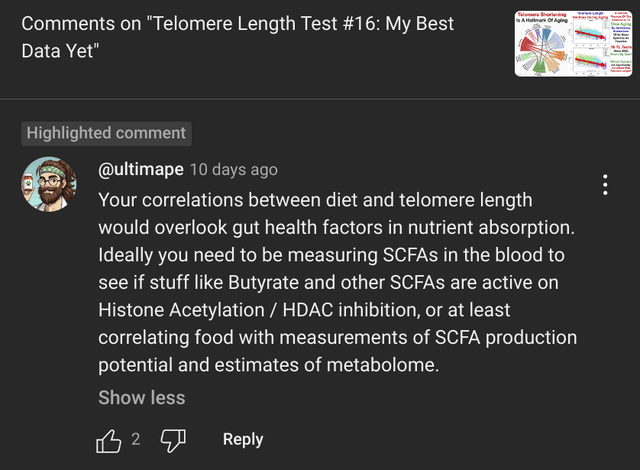Like the comment with thumbs up
Image resolution: width=640 pixels, height=470 pixels.
coord(109,439)
